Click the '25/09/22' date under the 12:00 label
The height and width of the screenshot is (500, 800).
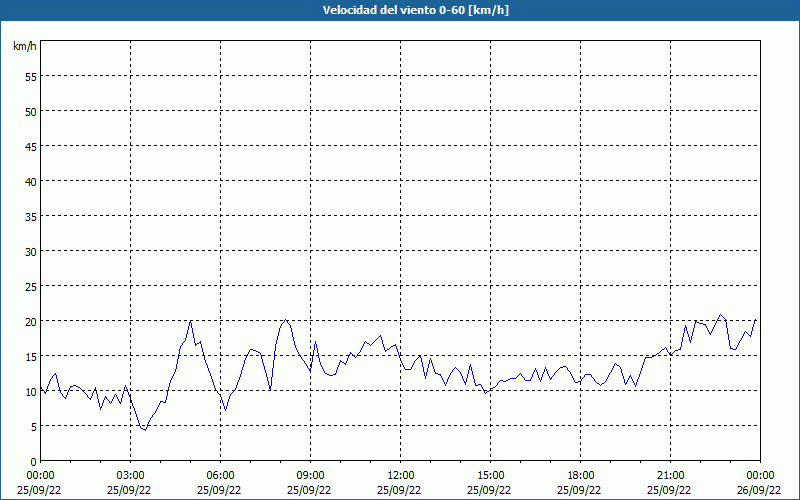399,490
